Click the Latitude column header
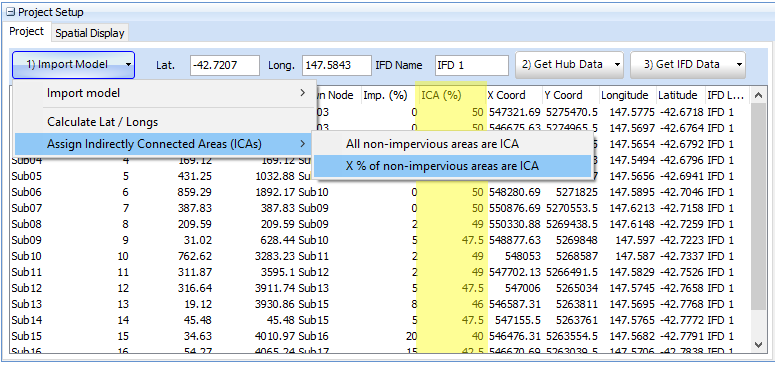 click(x=680, y=95)
